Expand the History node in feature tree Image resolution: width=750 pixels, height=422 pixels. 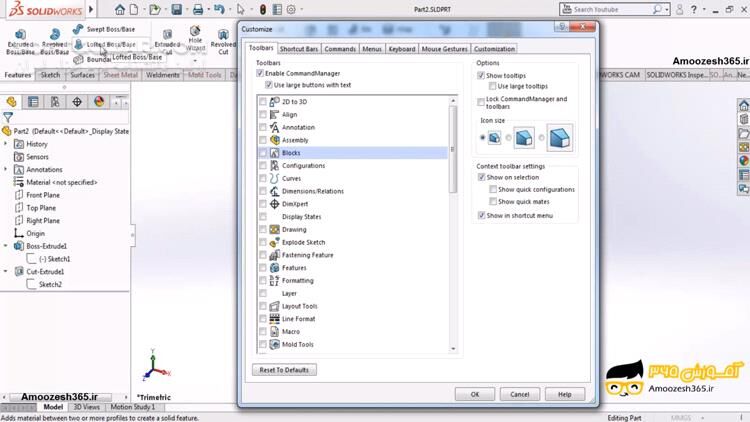(x=5, y=144)
